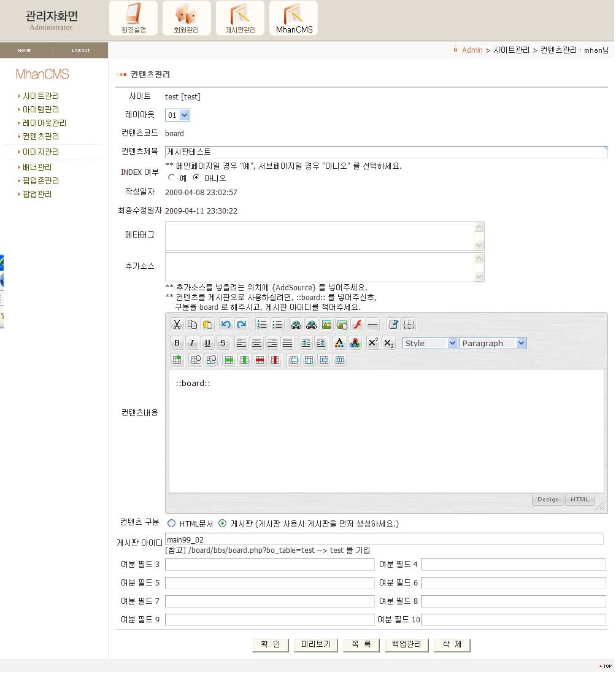Open the 레이아웃 dropdown showing 01
The height and width of the screenshot is (680, 616).
point(178,115)
